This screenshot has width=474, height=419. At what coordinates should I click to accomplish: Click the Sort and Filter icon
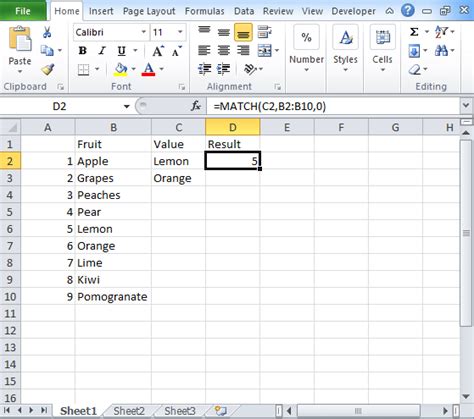pos(442,32)
